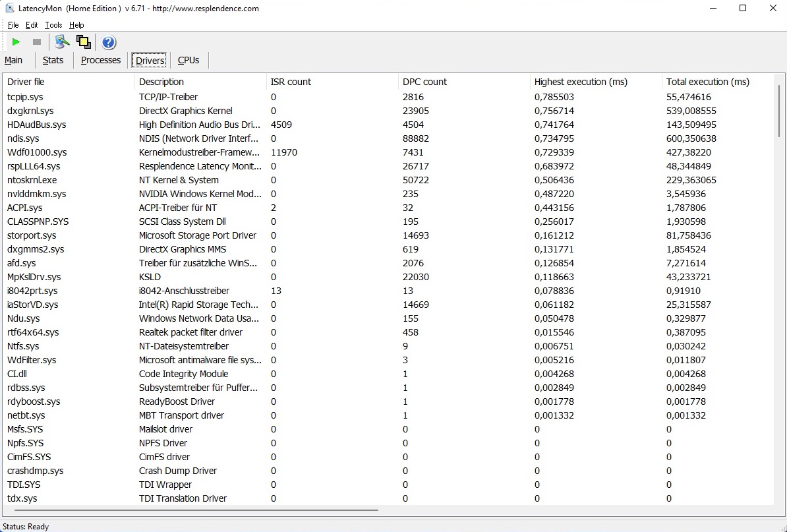Open the Edit menu
The height and width of the screenshot is (532, 787).
click(x=32, y=25)
